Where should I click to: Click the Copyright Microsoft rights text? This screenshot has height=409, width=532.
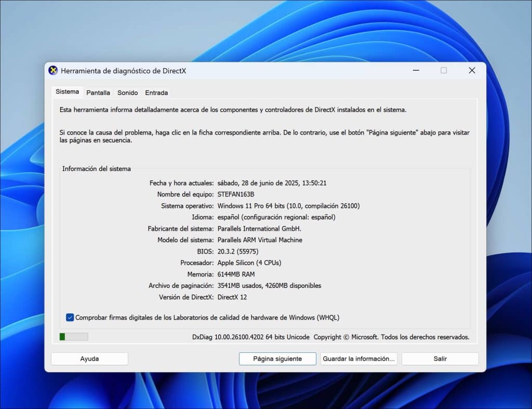[392, 337]
